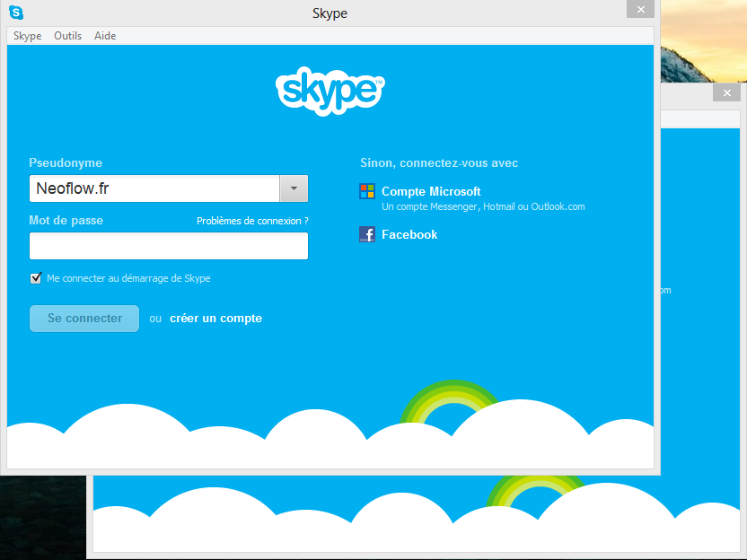Viewport: 747px width, 560px height.
Task: Click the 'Skype' window title bar text
Action: pos(330,13)
